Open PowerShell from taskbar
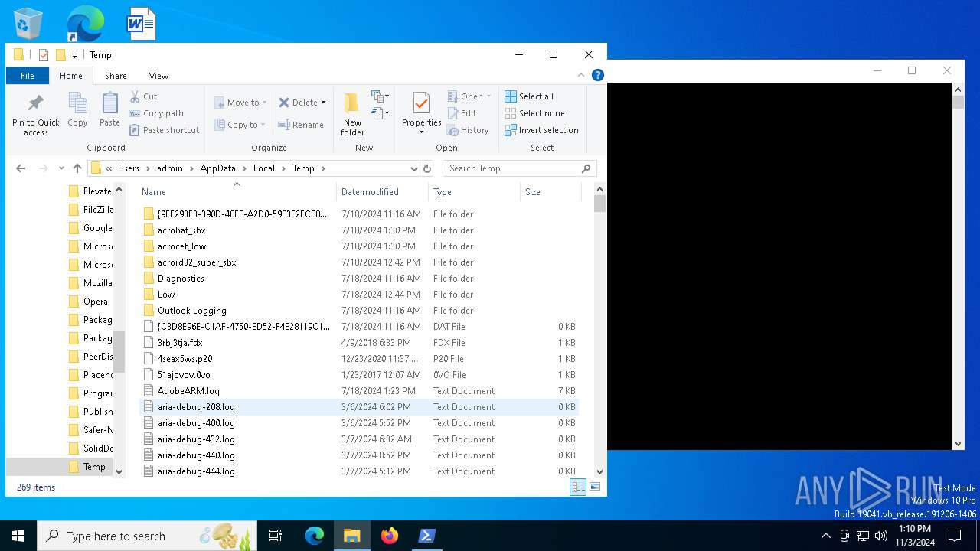 427,536
